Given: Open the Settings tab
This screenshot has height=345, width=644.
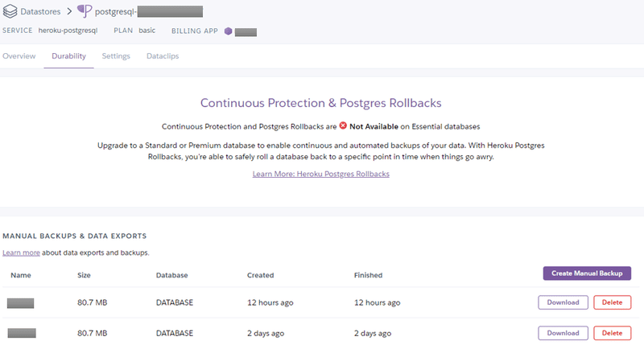Looking at the screenshot, I should click(116, 56).
